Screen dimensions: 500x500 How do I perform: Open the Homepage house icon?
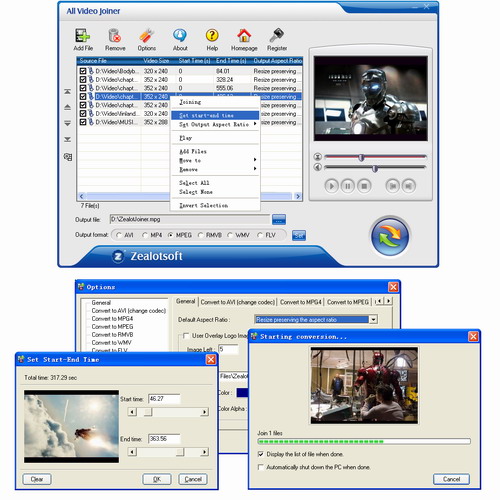[244, 36]
